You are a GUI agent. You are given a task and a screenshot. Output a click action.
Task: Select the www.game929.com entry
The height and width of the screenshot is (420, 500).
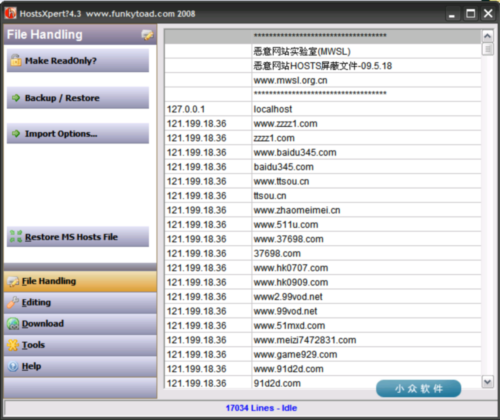pos(366,355)
